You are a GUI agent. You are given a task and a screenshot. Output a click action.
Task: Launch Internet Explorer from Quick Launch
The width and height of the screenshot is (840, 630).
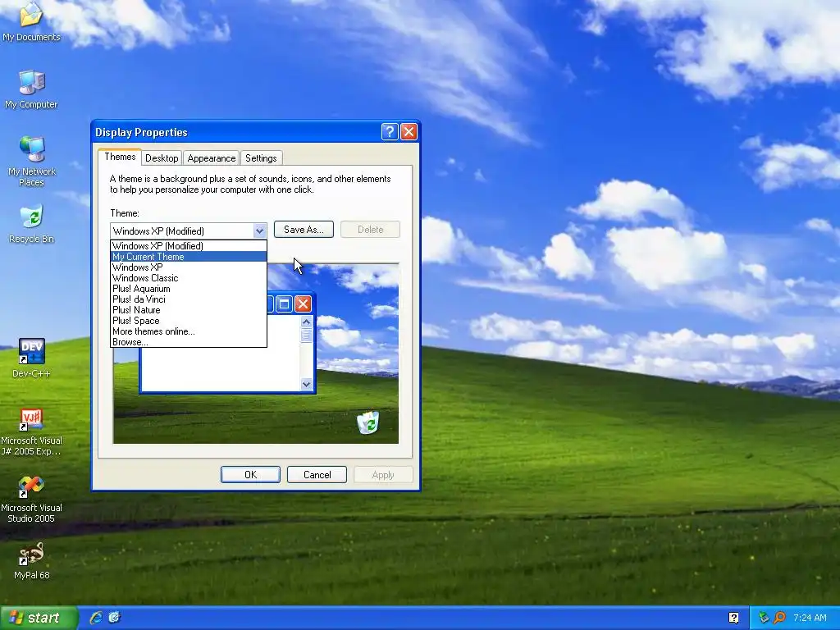tap(96, 618)
